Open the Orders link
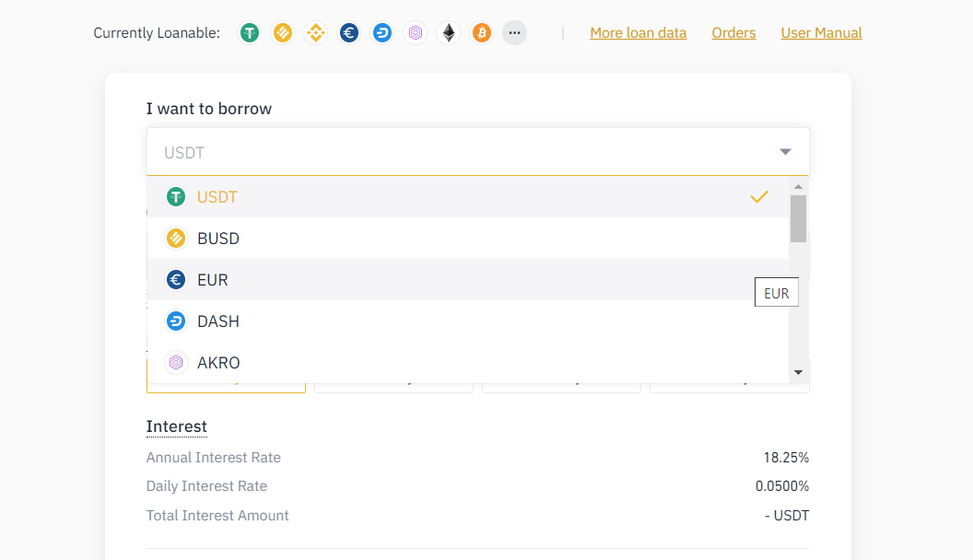Screen dimensions: 973x560 733,33
